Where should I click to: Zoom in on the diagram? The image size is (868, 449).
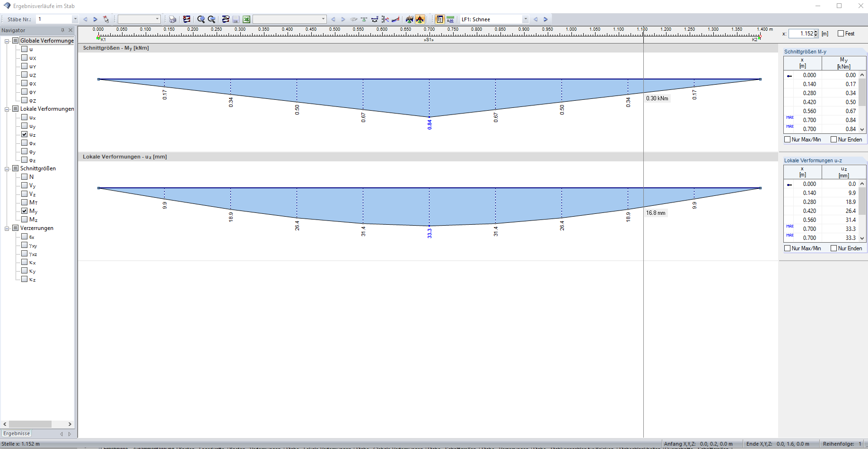(x=201, y=19)
